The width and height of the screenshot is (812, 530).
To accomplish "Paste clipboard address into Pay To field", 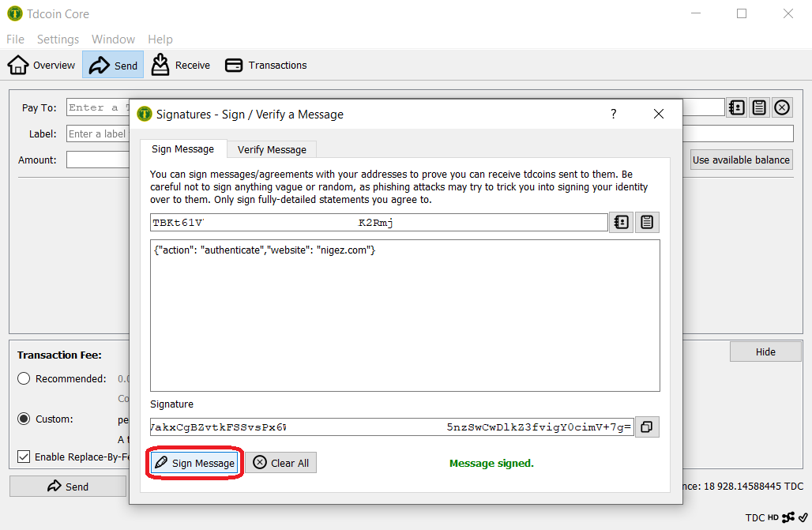I will (x=759, y=108).
